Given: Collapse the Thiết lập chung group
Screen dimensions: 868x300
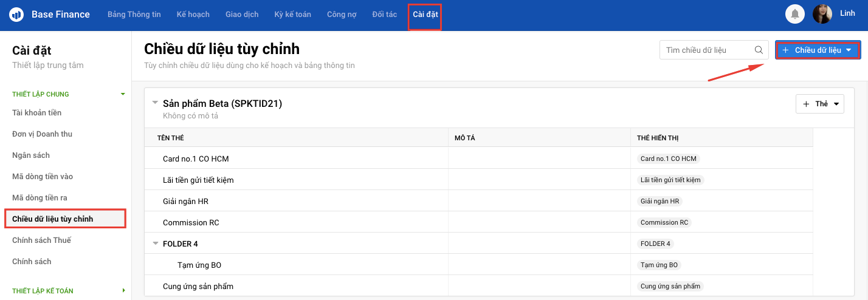Looking at the screenshot, I should [x=123, y=94].
